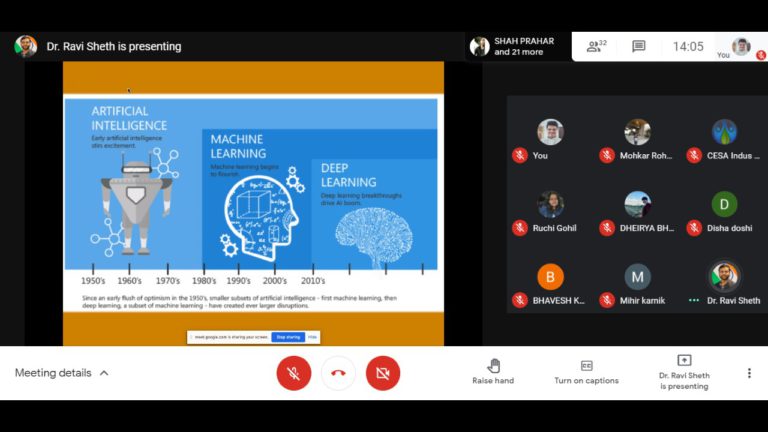Open the participants list icon
The width and height of the screenshot is (768, 432).
click(596, 46)
